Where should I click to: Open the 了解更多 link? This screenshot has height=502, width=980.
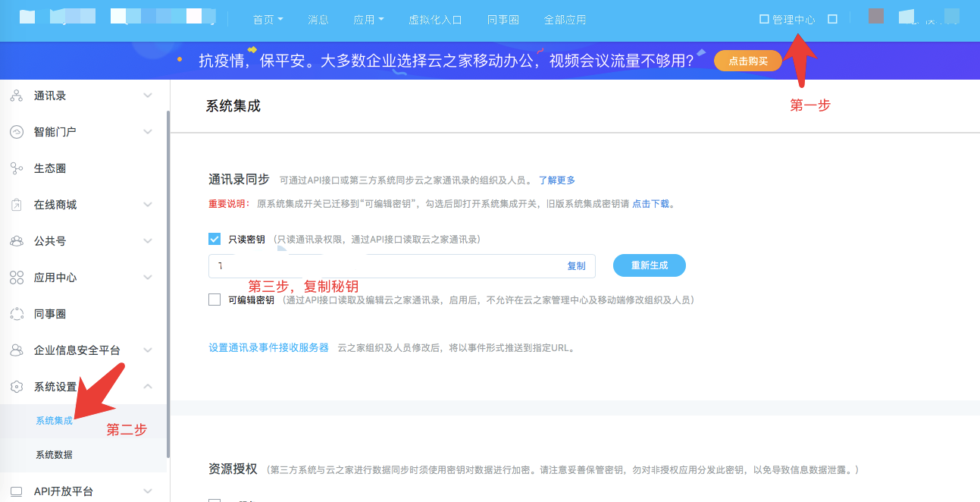pyautogui.click(x=557, y=180)
